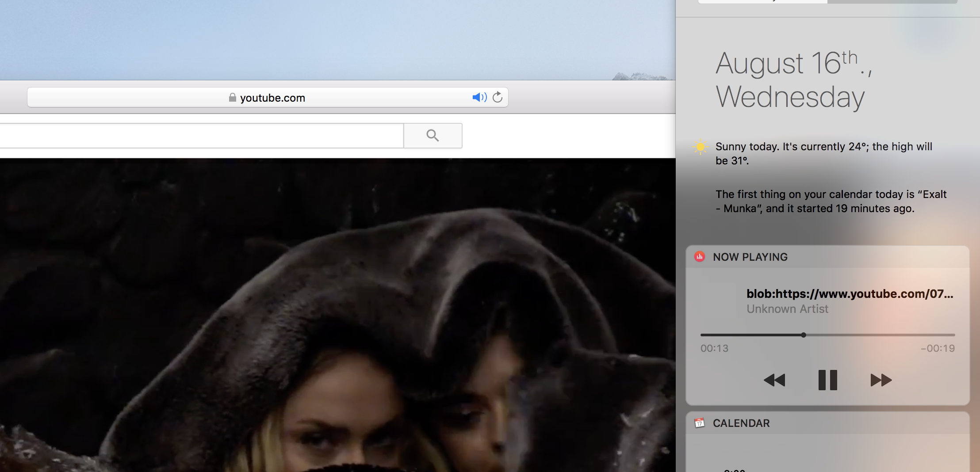Rewind the track in Now Playing
The image size is (980, 472).
coord(774,380)
